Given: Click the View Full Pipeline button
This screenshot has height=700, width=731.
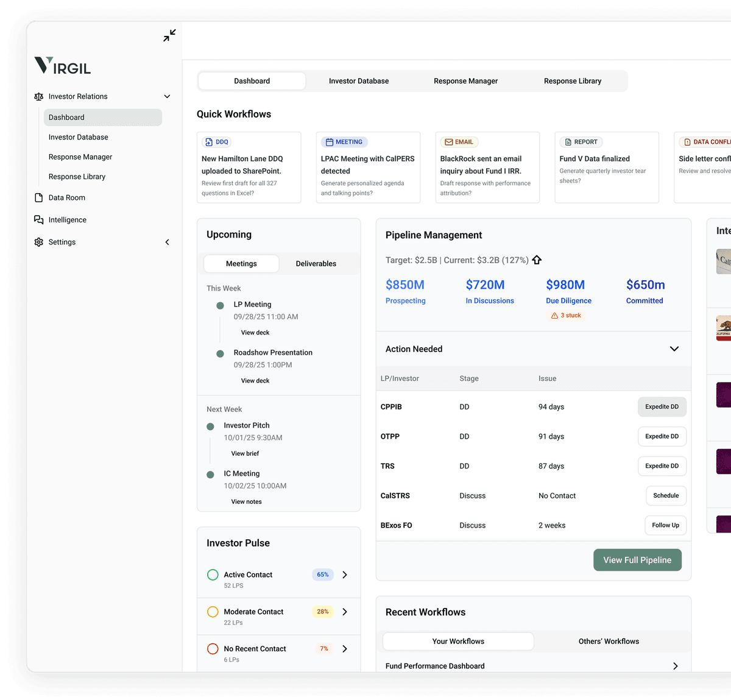Looking at the screenshot, I should (x=637, y=560).
